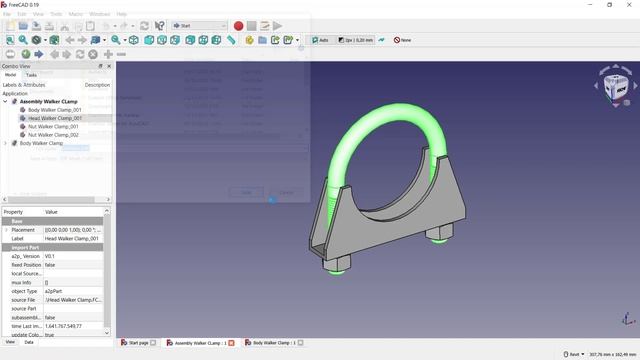Click the Fit selection magnifier icon
Screen dimensions: 640x360
coord(23,40)
